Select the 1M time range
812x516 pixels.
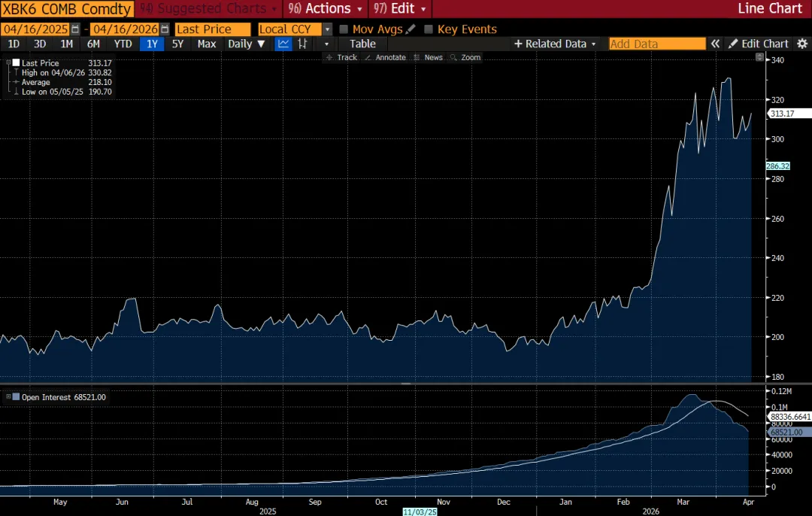pos(67,44)
